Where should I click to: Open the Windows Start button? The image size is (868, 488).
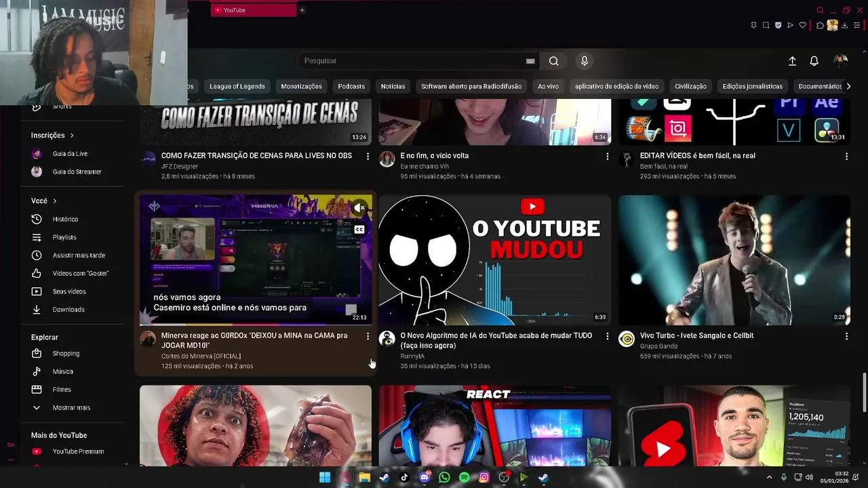point(325,477)
